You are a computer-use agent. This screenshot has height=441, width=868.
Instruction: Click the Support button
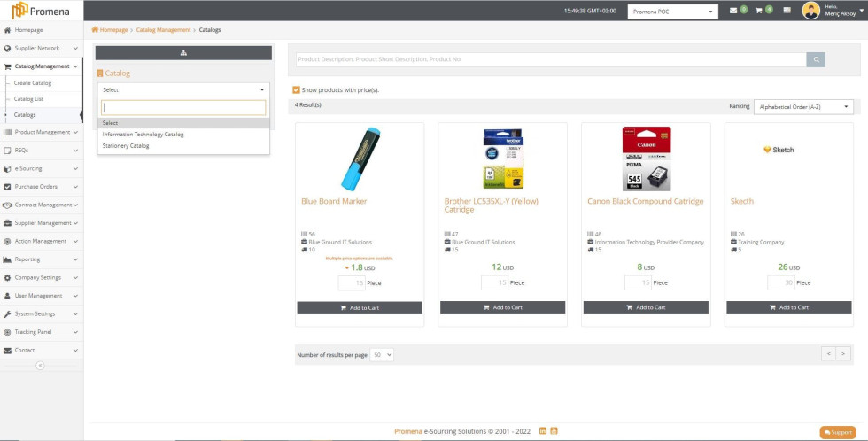click(x=837, y=432)
